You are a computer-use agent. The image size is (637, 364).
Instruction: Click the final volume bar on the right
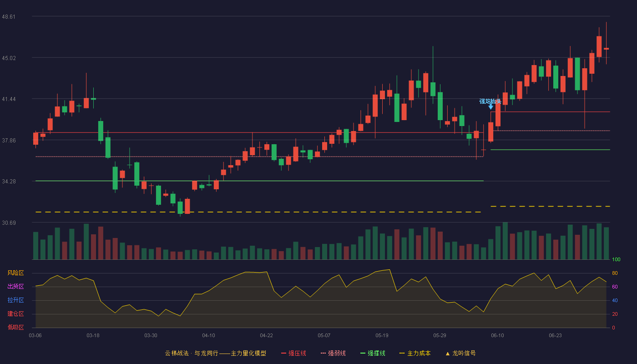point(606,243)
